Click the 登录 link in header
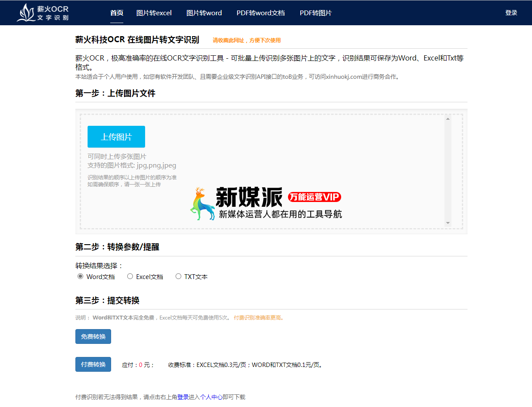 [x=511, y=13]
